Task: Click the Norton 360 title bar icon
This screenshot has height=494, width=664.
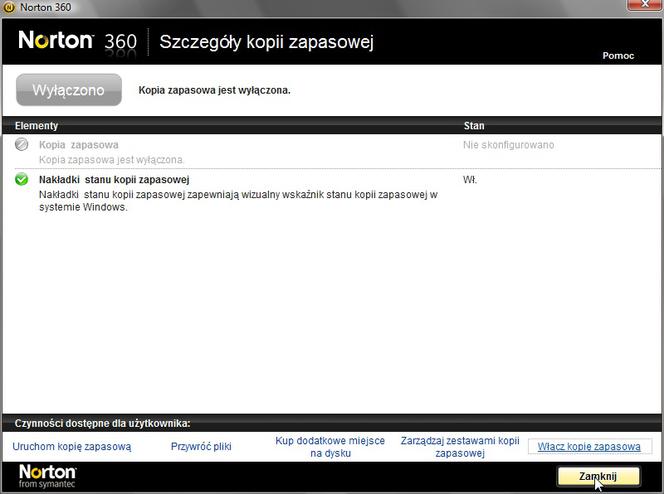Action: coord(9,7)
